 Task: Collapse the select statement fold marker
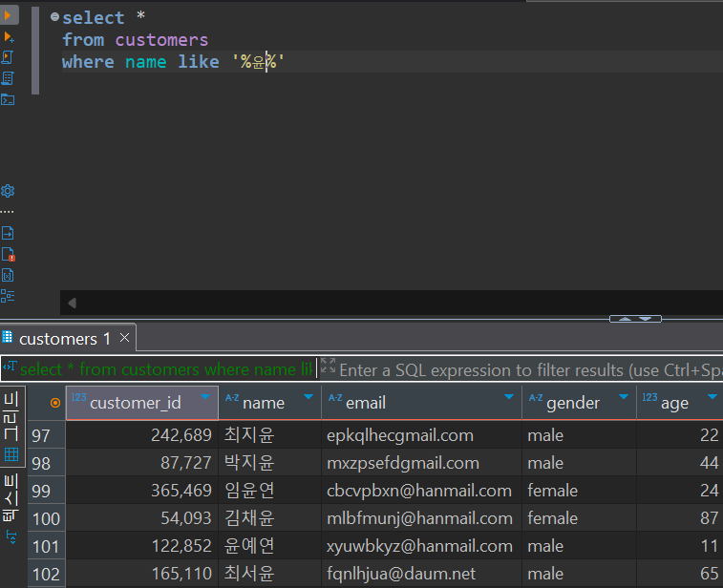point(54,17)
